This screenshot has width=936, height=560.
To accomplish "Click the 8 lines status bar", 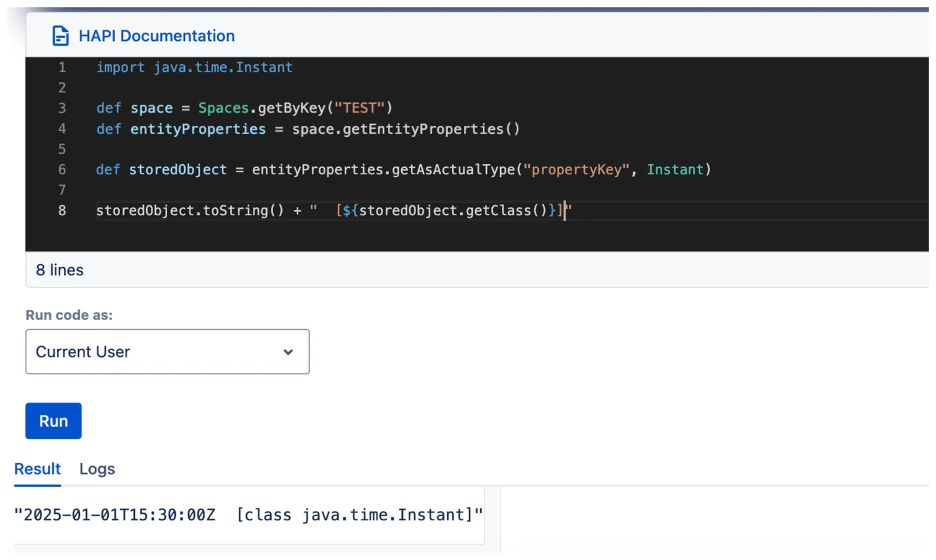I will (x=477, y=270).
